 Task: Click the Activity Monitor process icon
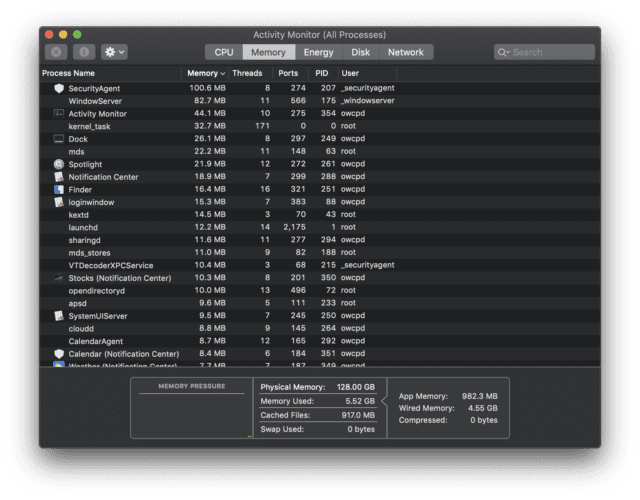pos(59,114)
